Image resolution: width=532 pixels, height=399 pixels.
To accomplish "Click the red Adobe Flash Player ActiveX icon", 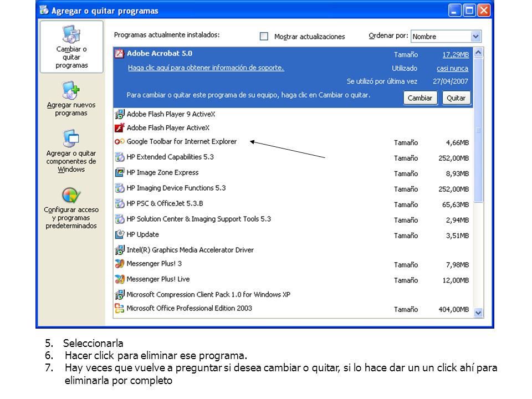I will 120,128.
